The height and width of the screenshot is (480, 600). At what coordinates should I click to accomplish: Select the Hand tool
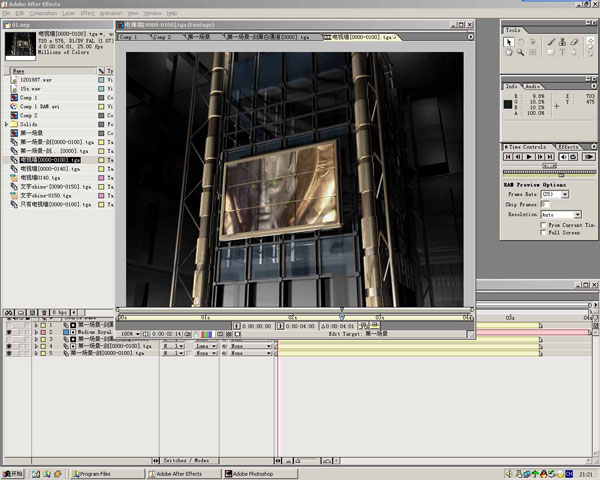coord(509,52)
